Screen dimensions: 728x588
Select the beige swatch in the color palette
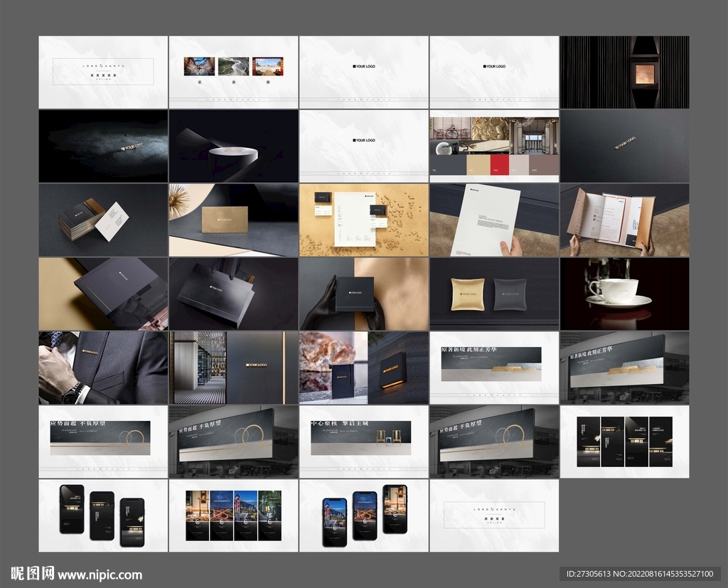(x=478, y=165)
